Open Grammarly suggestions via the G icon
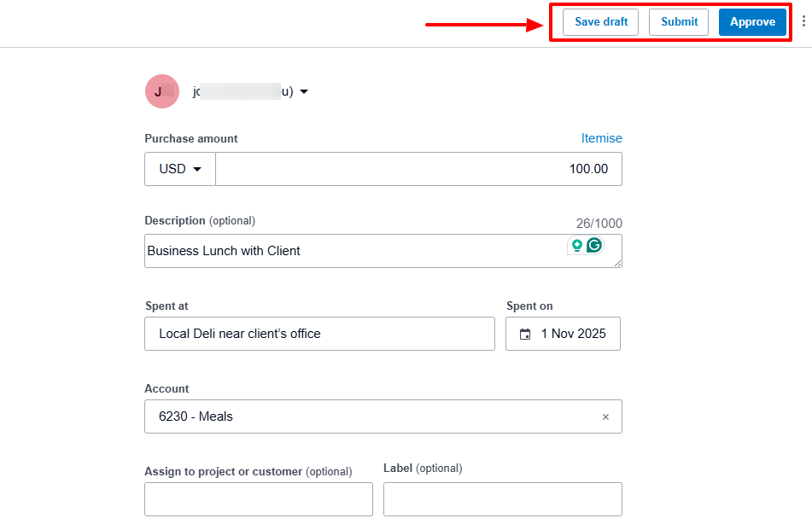Image resolution: width=812 pixels, height=524 pixels. [x=594, y=245]
